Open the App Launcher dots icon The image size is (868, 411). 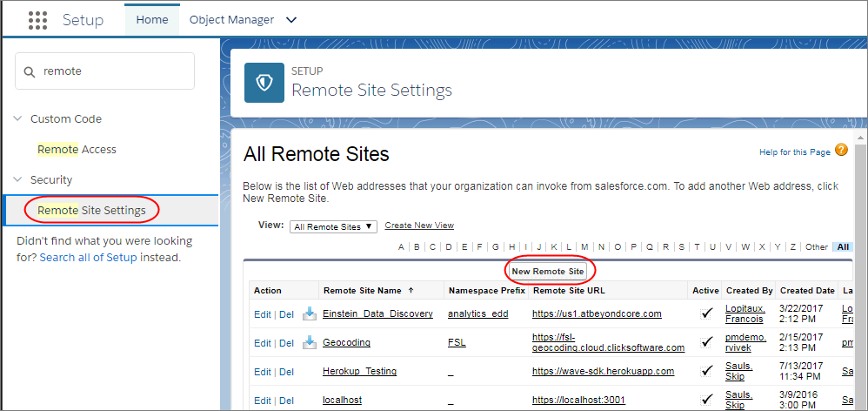[x=37, y=20]
